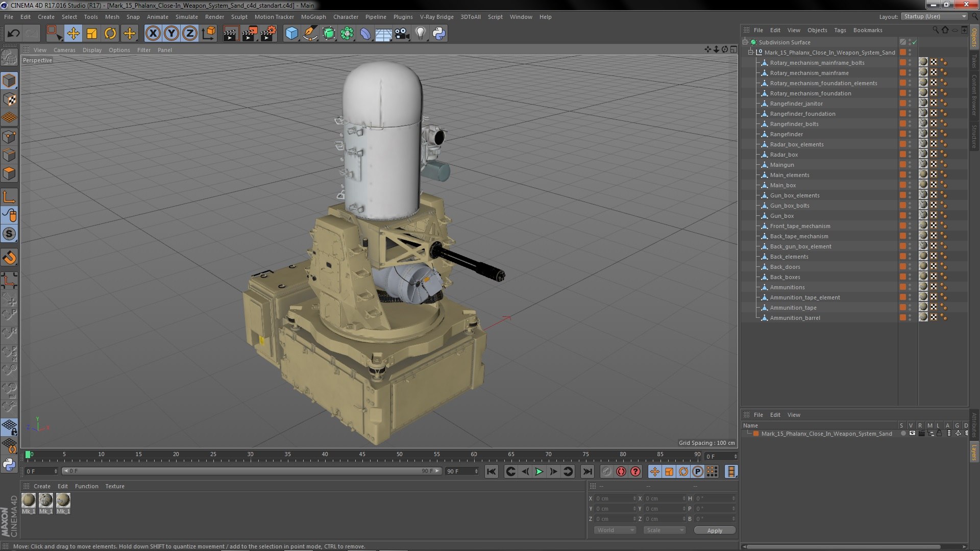
Task: Open Object Manager Tags menu
Action: pyautogui.click(x=840, y=30)
